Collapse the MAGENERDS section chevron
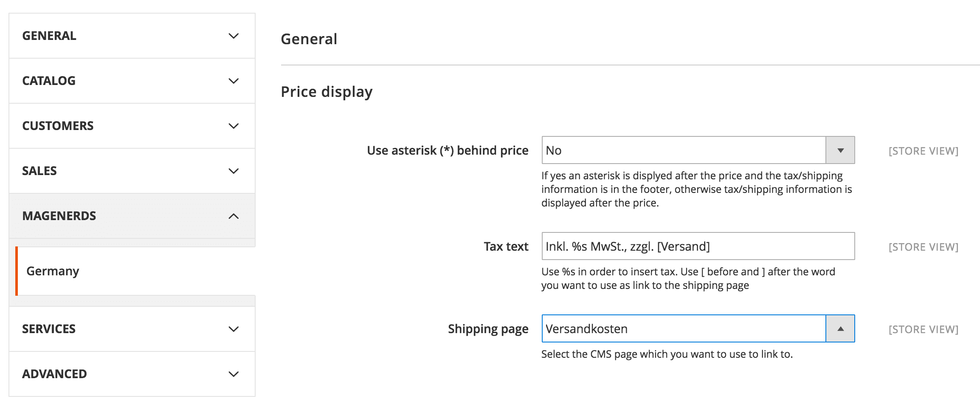Image resolution: width=980 pixels, height=413 pixels. click(234, 216)
